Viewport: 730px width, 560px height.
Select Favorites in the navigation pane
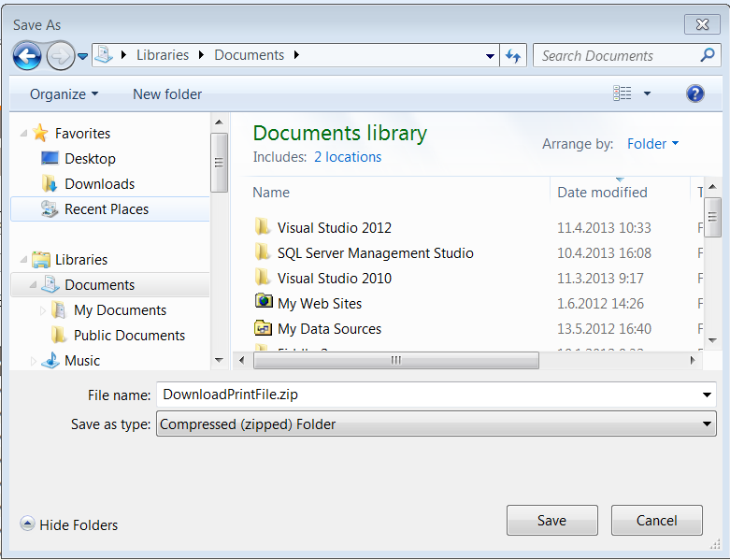[x=82, y=134]
